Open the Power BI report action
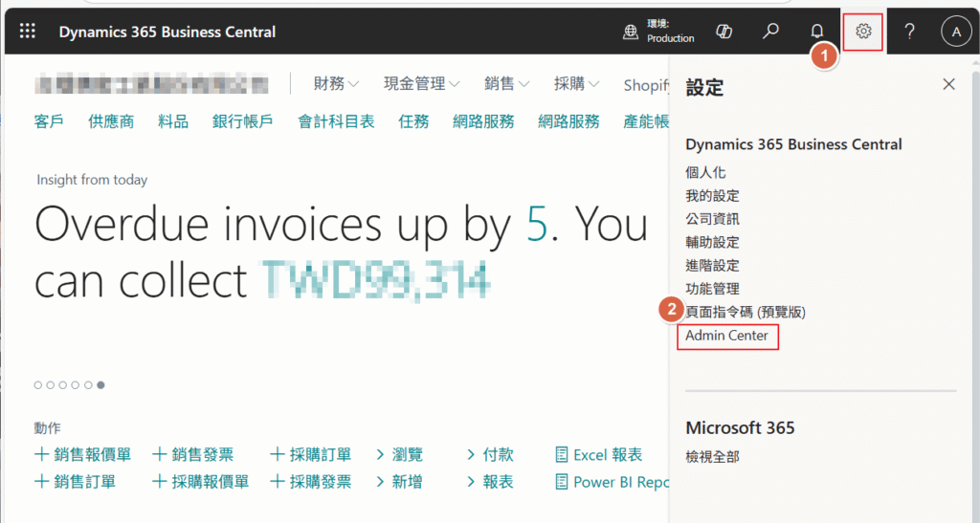 coord(612,482)
